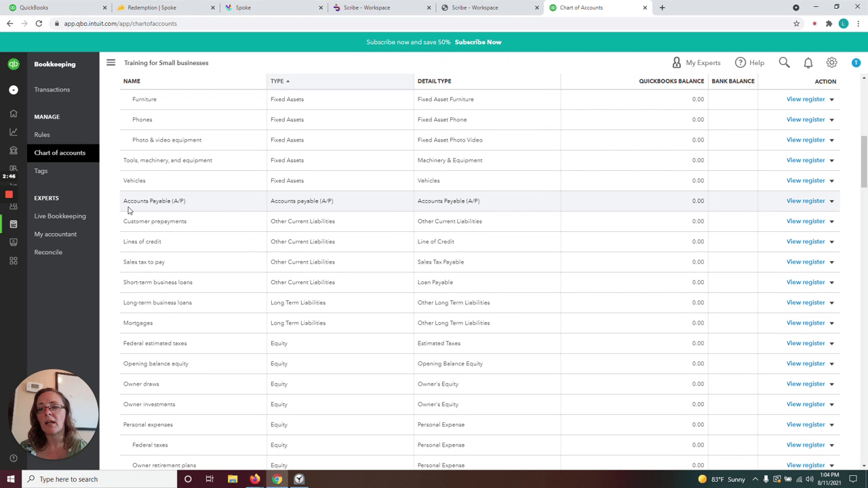Bookmark this page with the star icon

point(796,24)
